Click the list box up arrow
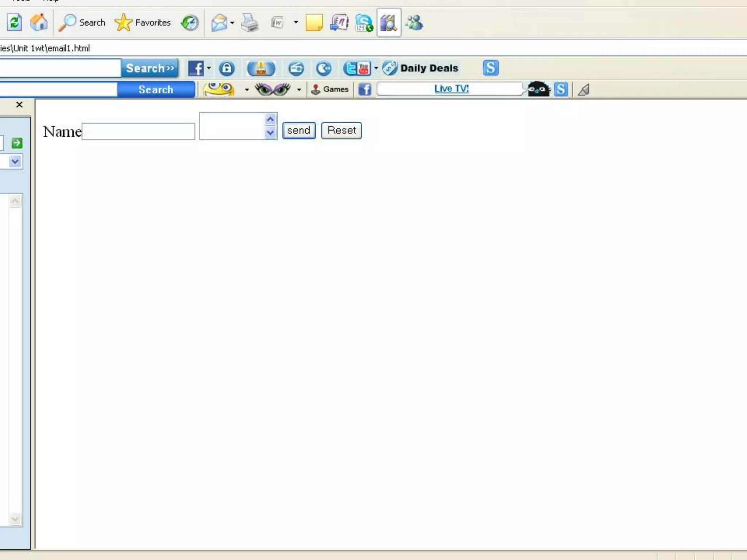Screen dimensions: 747x560 click(270, 119)
